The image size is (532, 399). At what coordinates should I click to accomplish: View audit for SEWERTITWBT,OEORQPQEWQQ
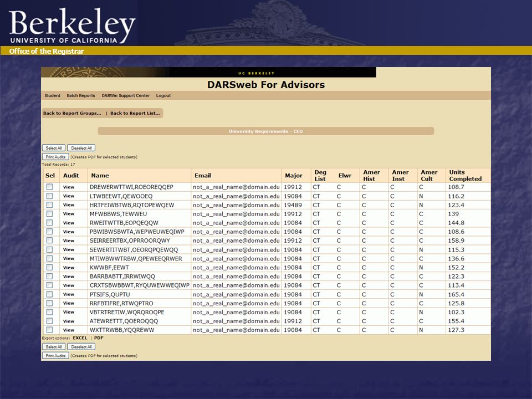point(69,250)
